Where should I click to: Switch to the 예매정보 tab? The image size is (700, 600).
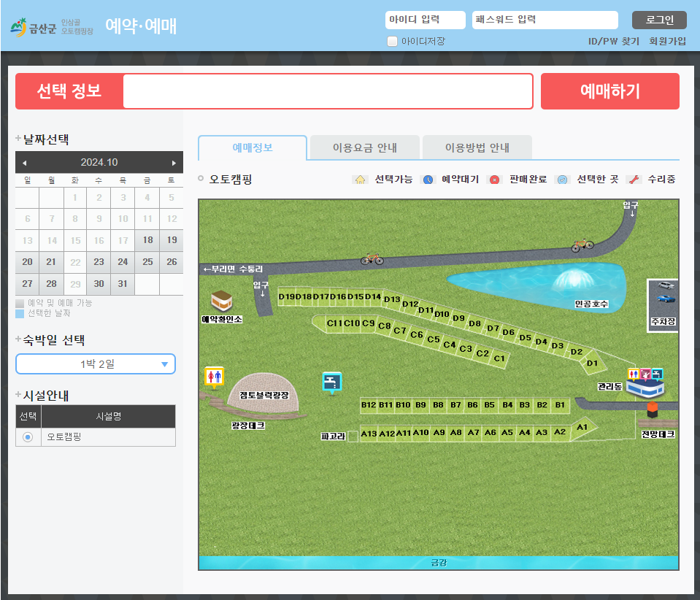coord(253,147)
